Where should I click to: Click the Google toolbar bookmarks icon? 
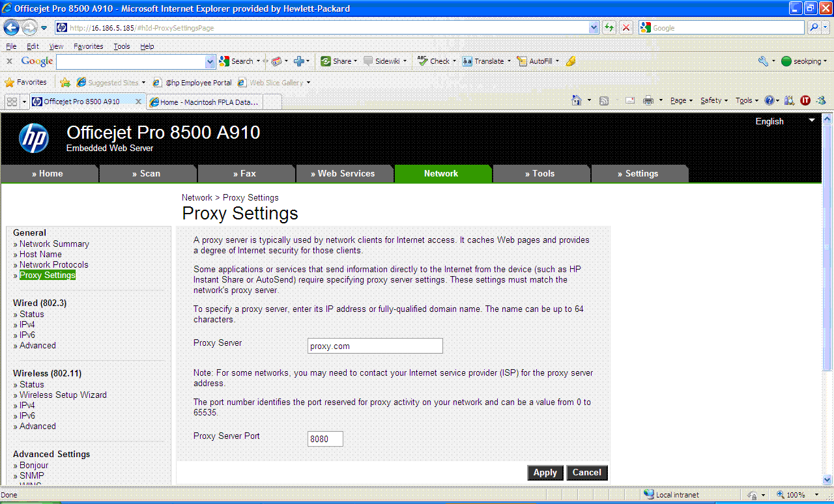[x=277, y=61]
